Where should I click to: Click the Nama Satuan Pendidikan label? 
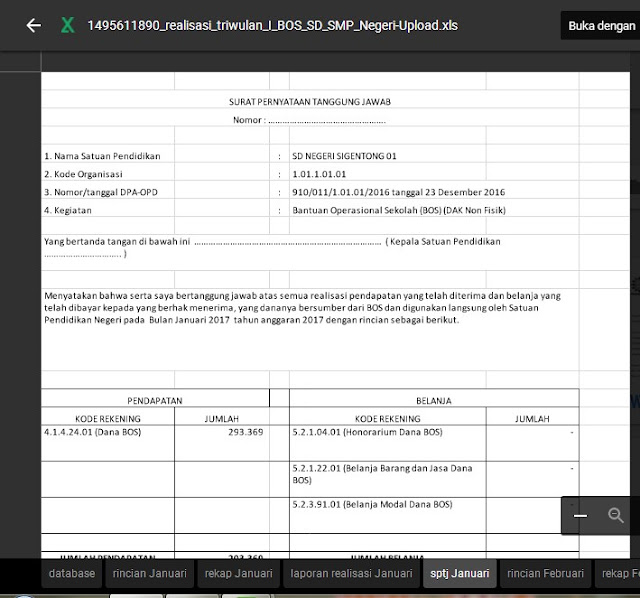[102, 156]
